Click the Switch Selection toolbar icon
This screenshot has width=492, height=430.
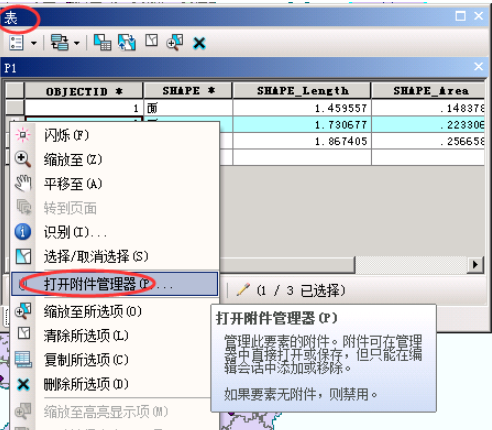click(x=127, y=43)
